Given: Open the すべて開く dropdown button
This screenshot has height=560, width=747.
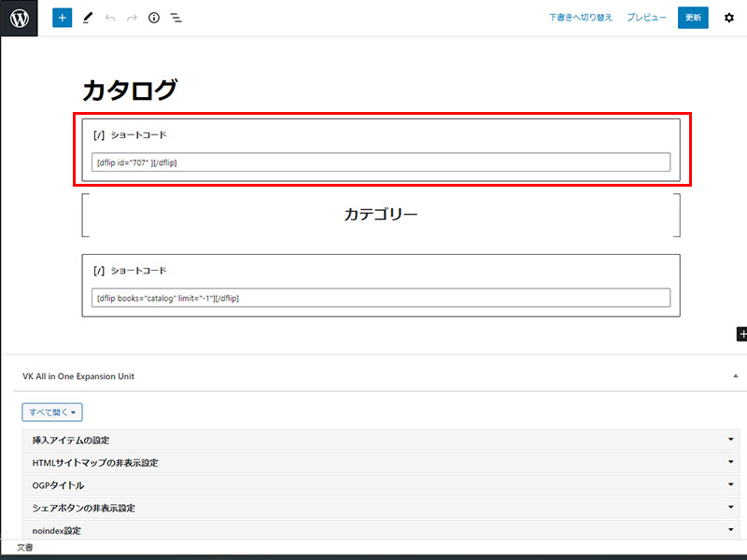Looking at the screenshot, I should 52,412.
